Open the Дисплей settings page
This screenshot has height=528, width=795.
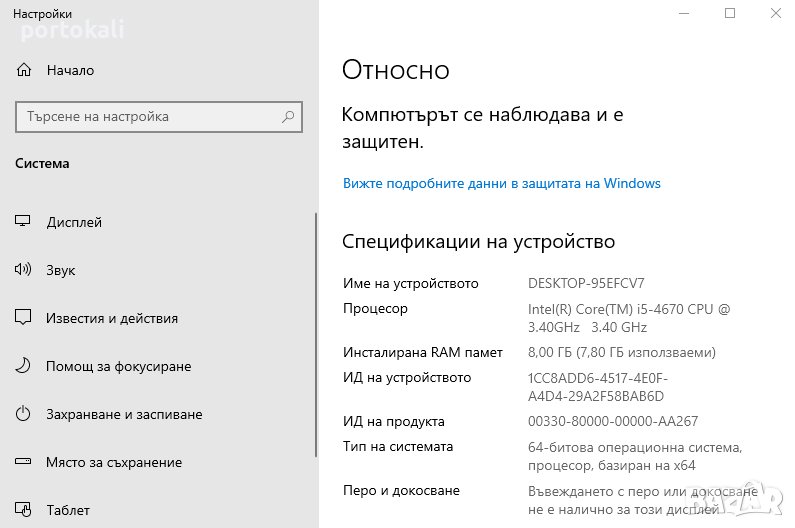74,222
